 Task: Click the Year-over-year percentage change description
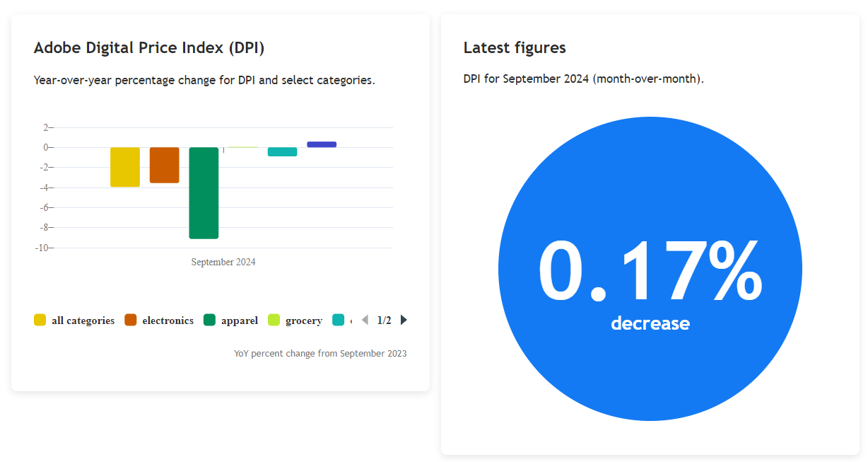(x=204, y=80)
